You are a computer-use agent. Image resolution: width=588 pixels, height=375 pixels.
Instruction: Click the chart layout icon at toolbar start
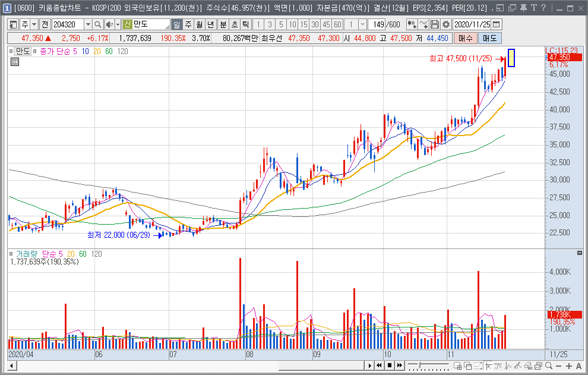coord(14,25)
